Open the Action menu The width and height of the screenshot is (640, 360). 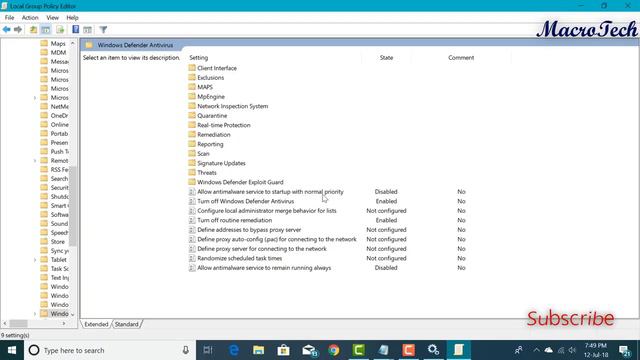click(30, 18)
